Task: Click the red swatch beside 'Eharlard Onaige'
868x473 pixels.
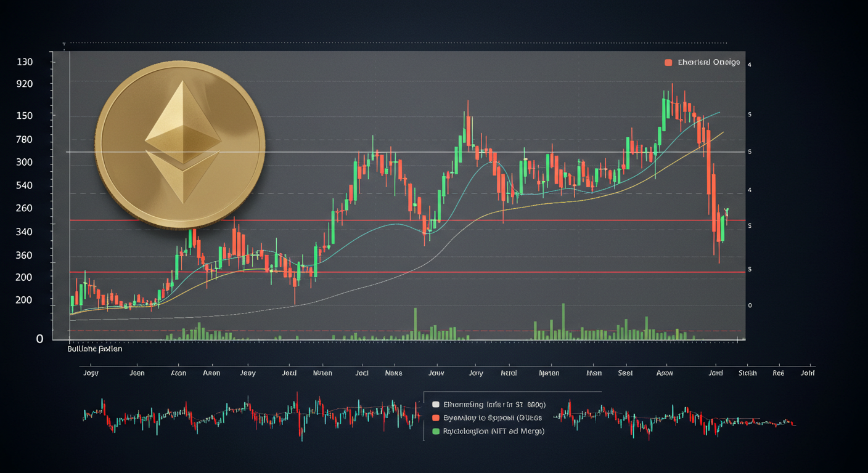Action: 668,63
